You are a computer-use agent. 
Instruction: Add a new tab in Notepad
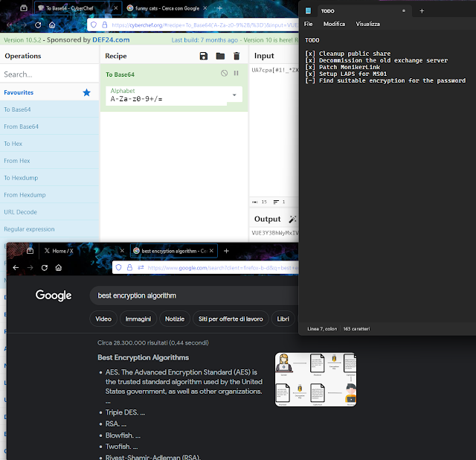(421, 11)
